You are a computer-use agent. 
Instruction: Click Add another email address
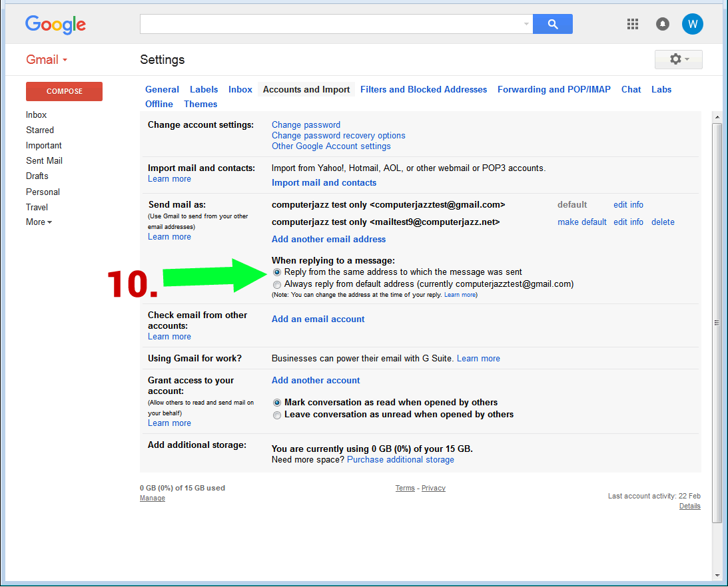pyautogui.click(x=329, y=240)
